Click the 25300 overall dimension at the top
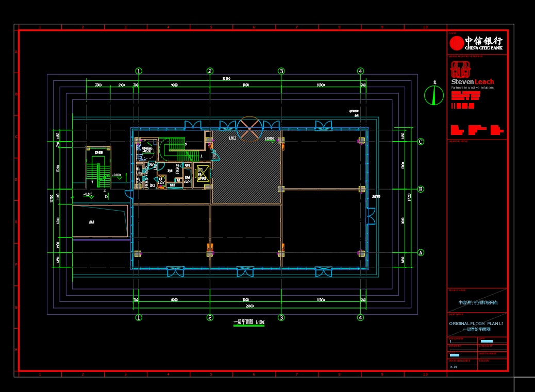 point(226,78)
